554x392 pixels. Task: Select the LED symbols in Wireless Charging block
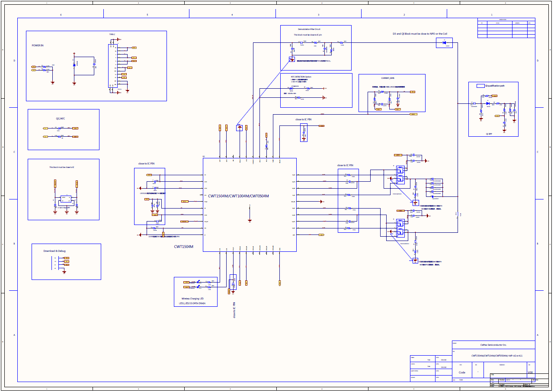coord(199,284)
